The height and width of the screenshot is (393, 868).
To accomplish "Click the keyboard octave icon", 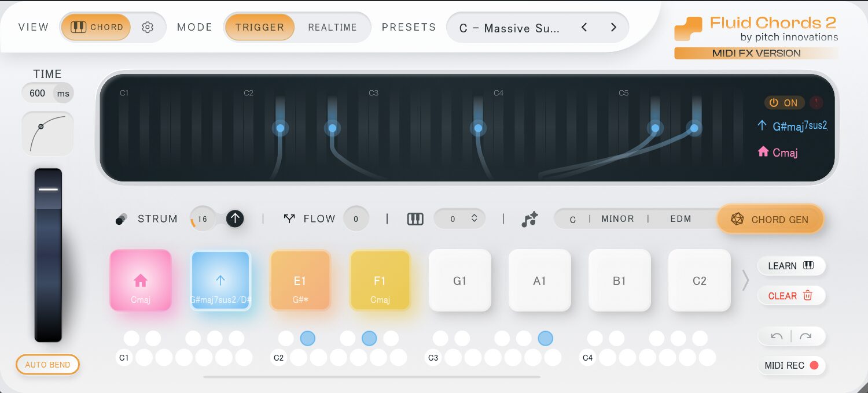I will (x=415, y=219).
